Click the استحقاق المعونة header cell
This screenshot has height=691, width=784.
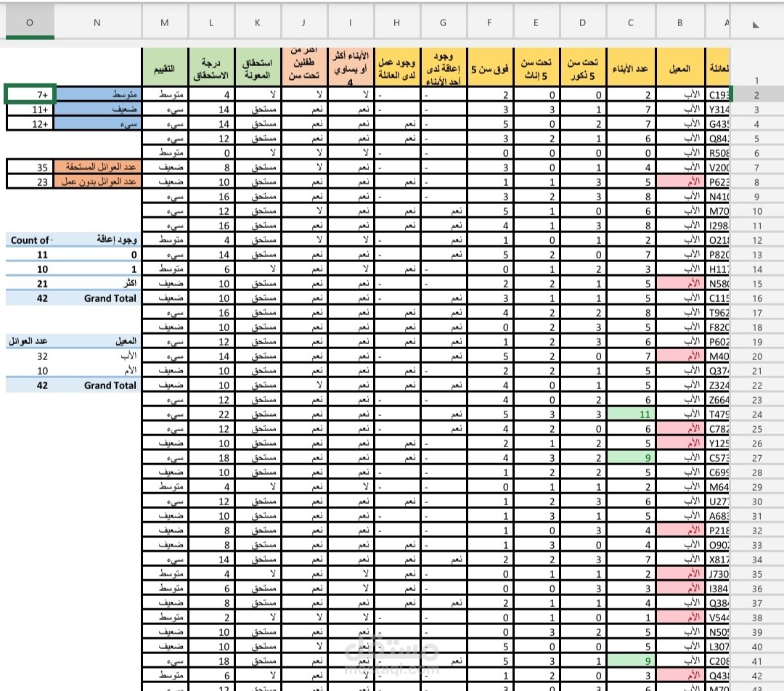[258, 68]
